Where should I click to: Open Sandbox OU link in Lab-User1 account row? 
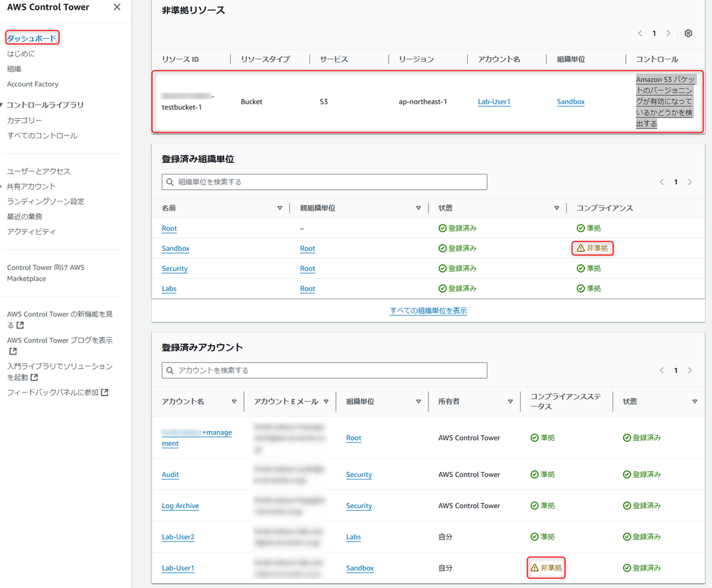pos(360,568)
